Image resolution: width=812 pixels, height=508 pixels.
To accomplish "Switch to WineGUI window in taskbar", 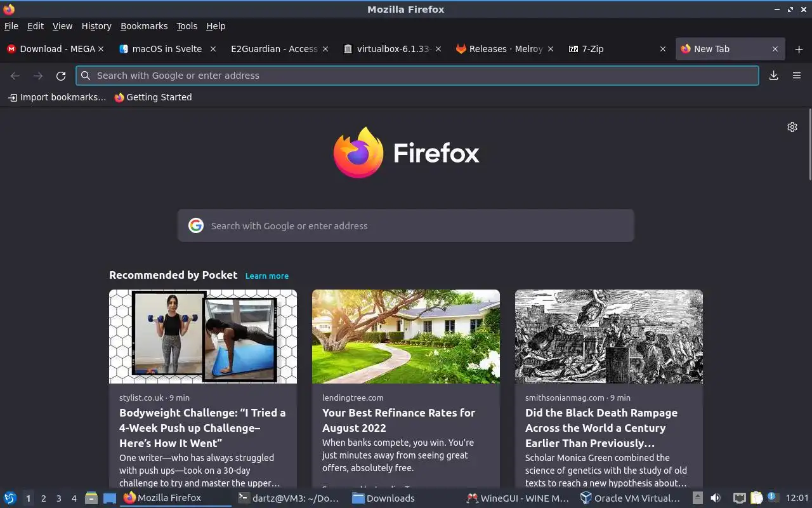I will 518,498.
